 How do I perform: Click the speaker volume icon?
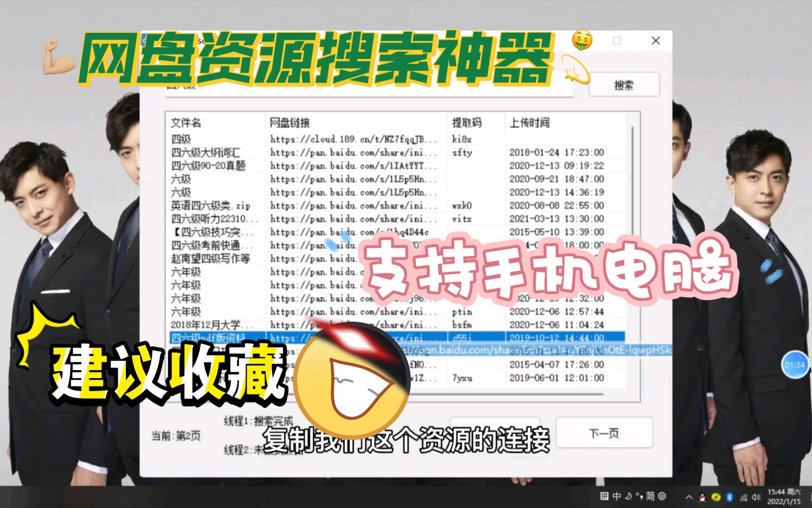coord(756,497)
